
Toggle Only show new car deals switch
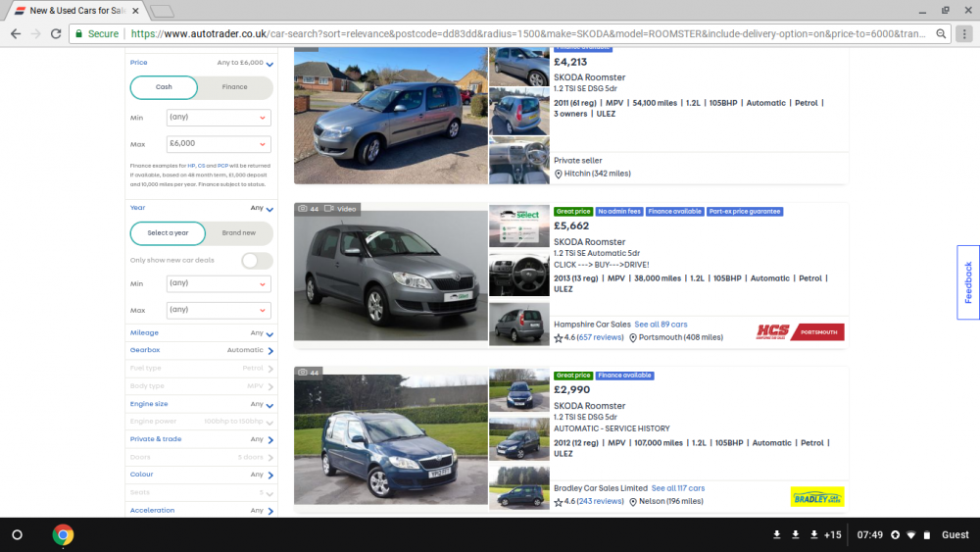[x=257, y=261]
